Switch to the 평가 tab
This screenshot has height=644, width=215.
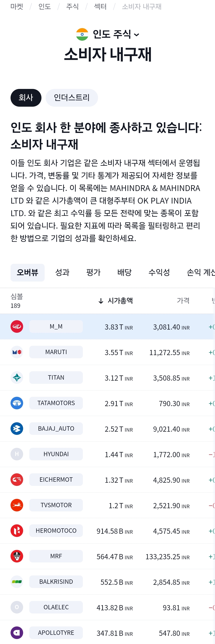(x=93, y=273)
